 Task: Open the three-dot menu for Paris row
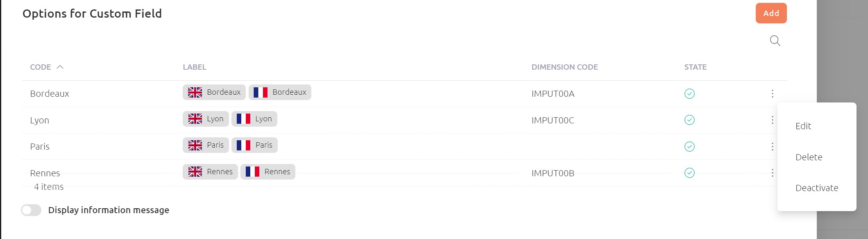[773, 146]
